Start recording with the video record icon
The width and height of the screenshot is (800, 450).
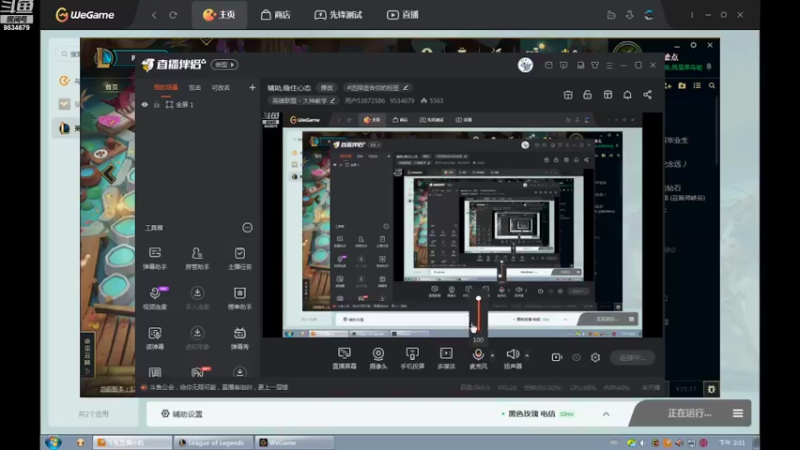click(557, 358)
